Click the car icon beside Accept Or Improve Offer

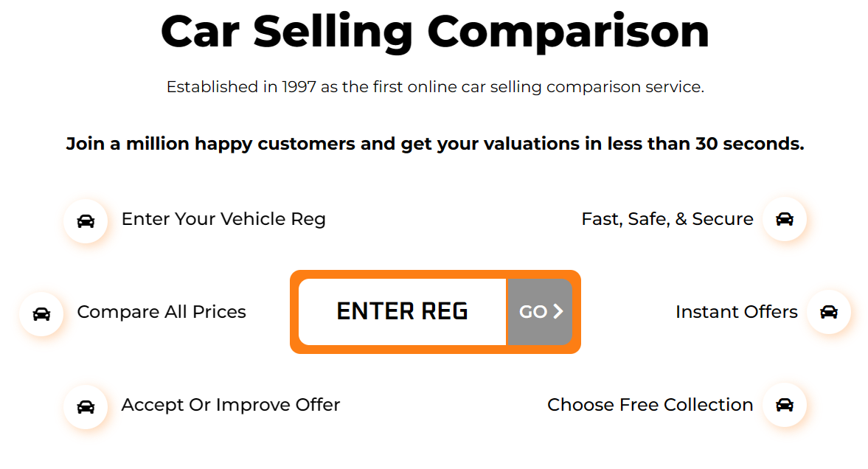[x=86, y=407]
